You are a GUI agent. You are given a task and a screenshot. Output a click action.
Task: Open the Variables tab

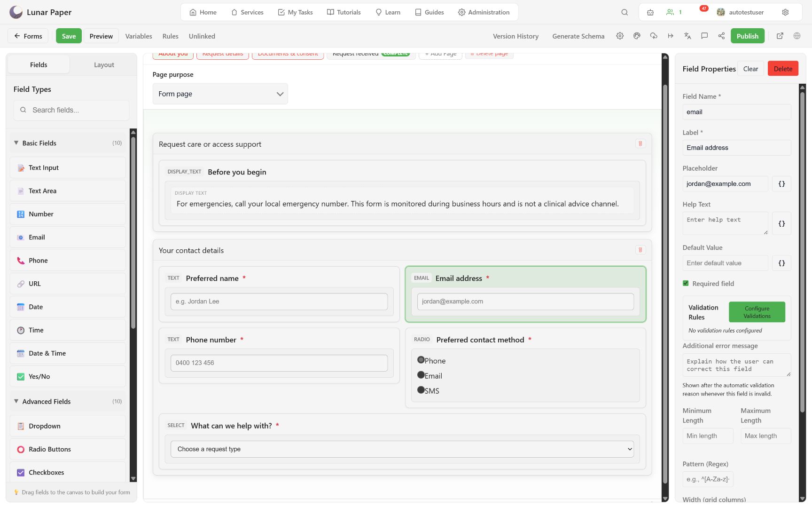tap(139, 36)
